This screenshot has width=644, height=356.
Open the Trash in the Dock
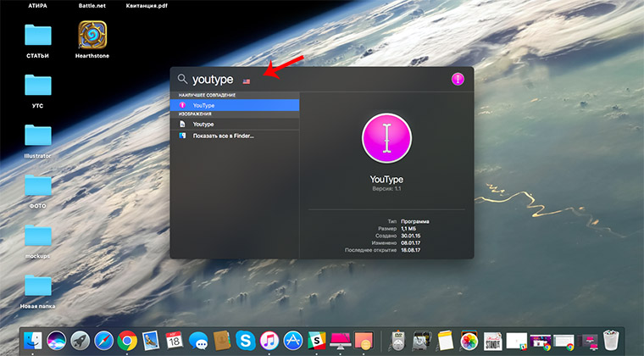(611, 341)
